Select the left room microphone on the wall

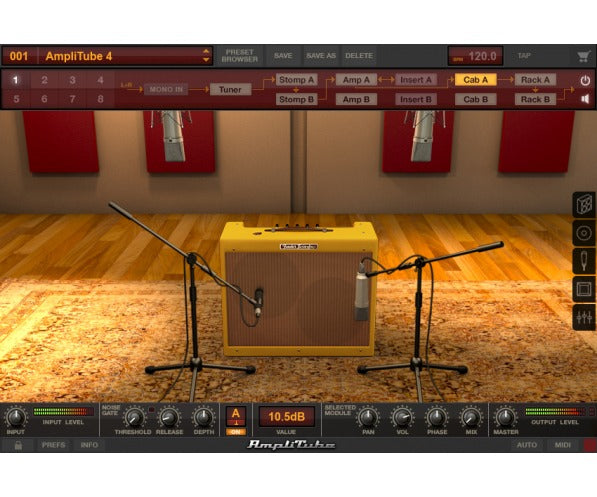(173, 136)
